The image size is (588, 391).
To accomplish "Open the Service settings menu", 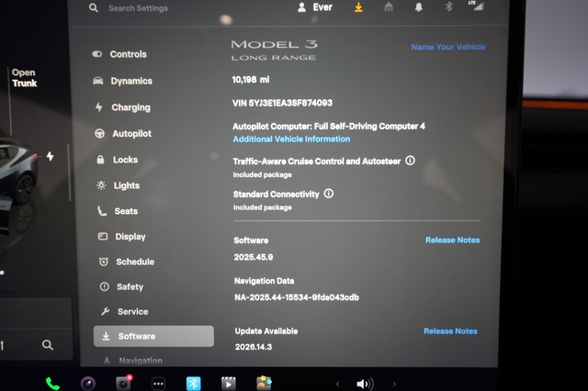I will [125, 311].
